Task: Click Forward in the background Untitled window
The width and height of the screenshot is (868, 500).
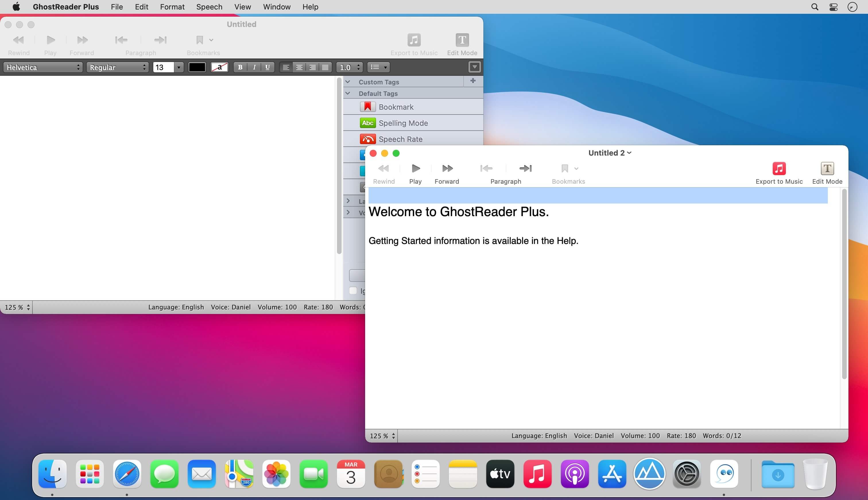Action: [x=82, y=40]
